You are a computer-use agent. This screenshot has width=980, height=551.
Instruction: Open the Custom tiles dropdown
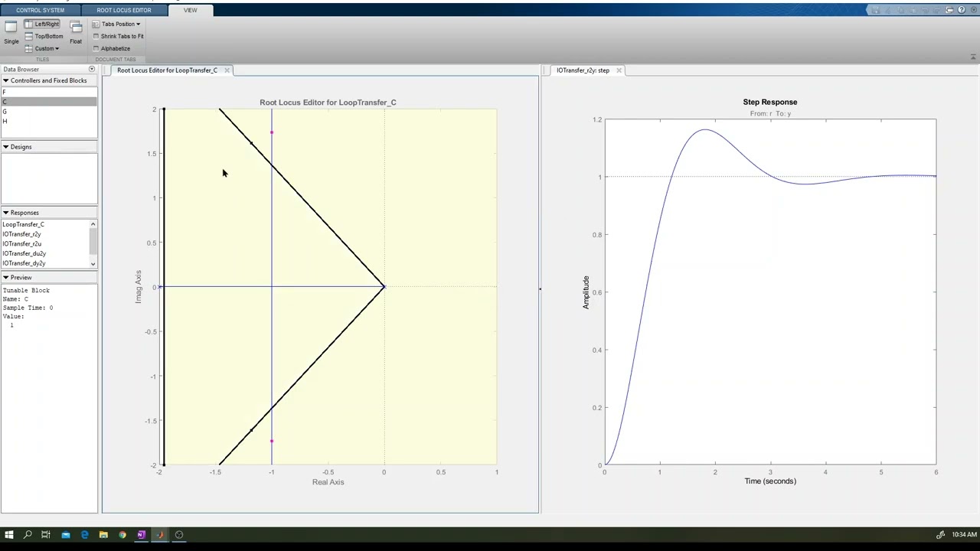[x=41, y=48]
